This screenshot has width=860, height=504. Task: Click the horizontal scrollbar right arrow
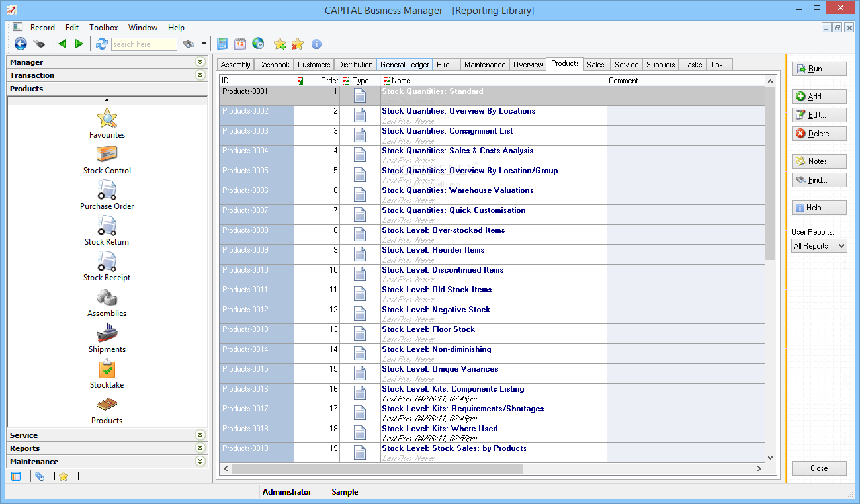pos(759,468)
